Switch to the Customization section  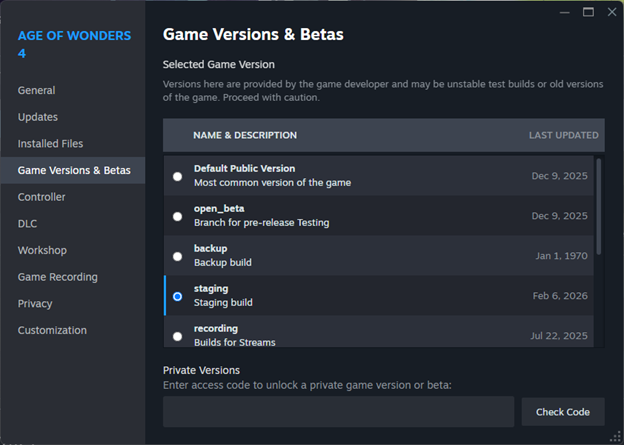[x=52, y=330]
